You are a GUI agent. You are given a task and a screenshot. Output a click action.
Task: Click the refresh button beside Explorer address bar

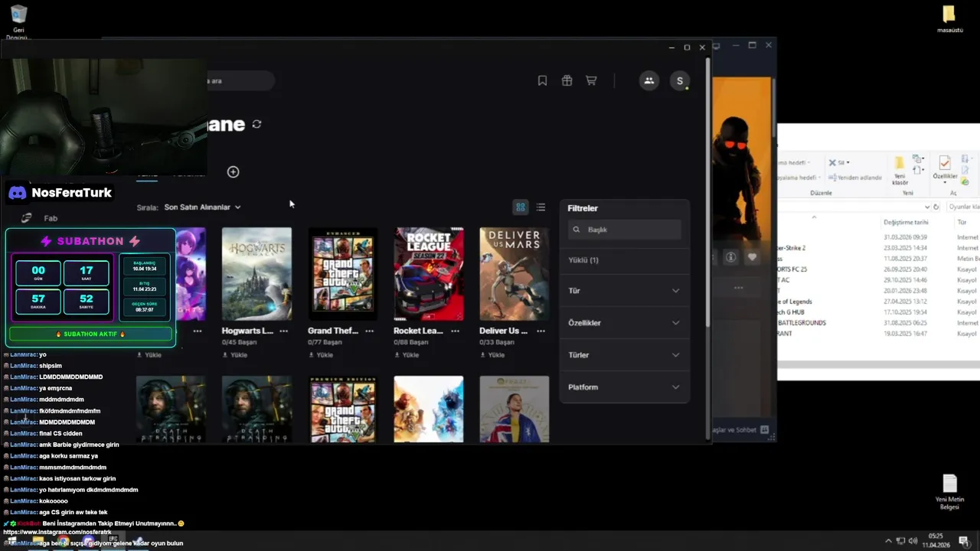point(936,207)
